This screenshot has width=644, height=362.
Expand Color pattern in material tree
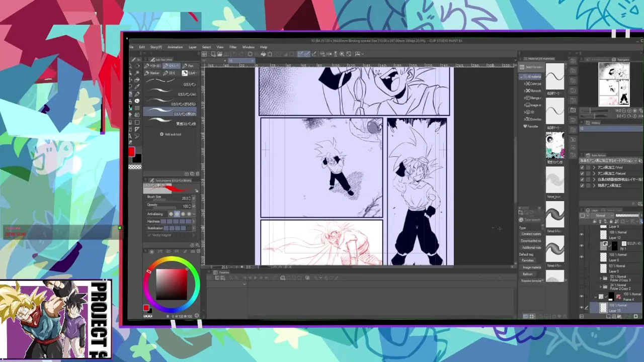point(525,84)
